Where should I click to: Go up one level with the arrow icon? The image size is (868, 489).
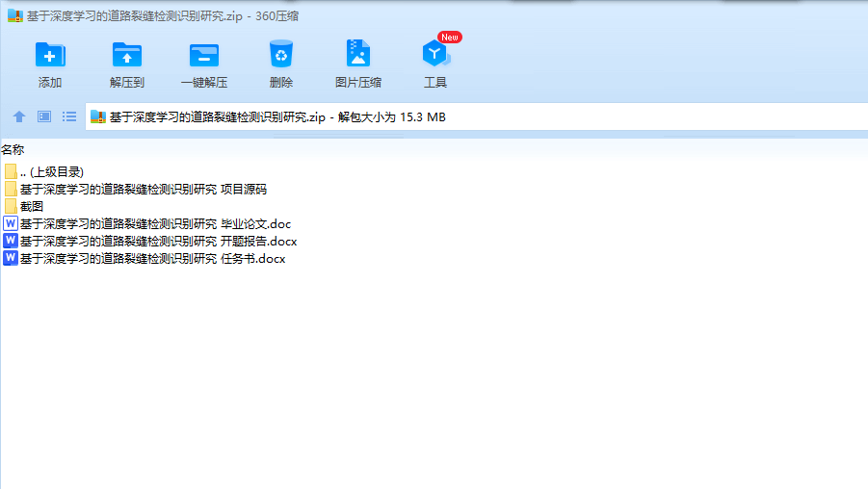coord(19,116)
